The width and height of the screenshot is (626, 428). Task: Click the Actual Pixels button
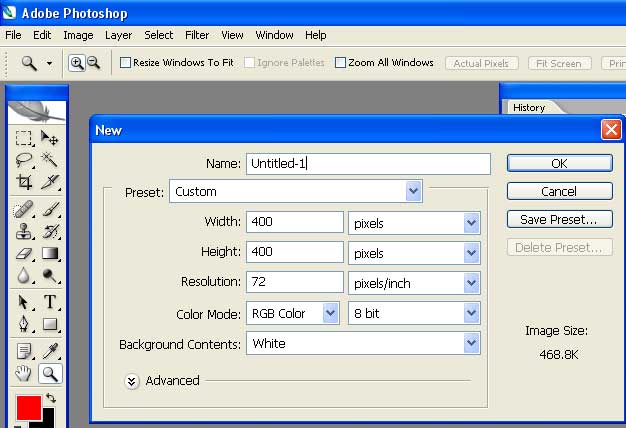(x=481, y=63)
